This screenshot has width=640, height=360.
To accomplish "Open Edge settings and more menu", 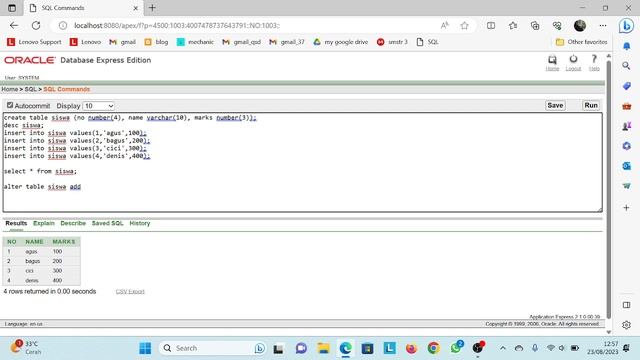I will [602, 26].
